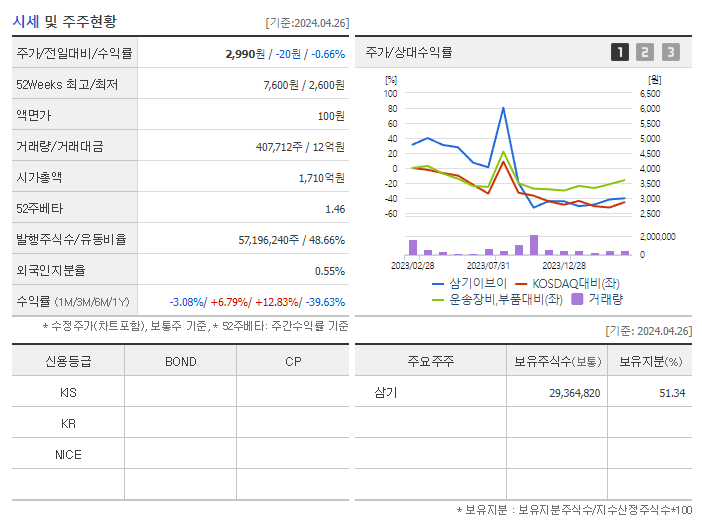Click the 6,500 right-axis price label
This screenshot has height=525, width=702.
point(650,94)
